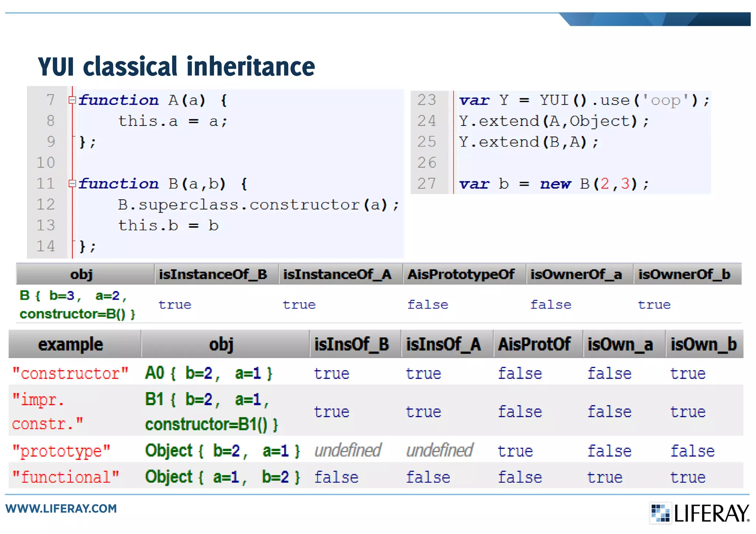Screen dimensions: 756x534
Task: Click the isOwnerOf_b column header
Action: pos(684,275)
